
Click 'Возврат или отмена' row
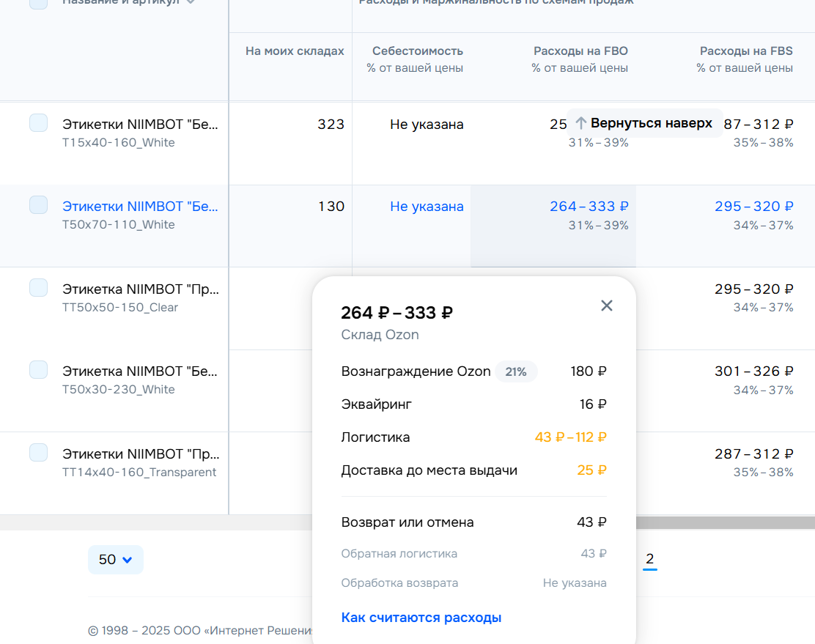pyautogui.click(x=473, y=522)
